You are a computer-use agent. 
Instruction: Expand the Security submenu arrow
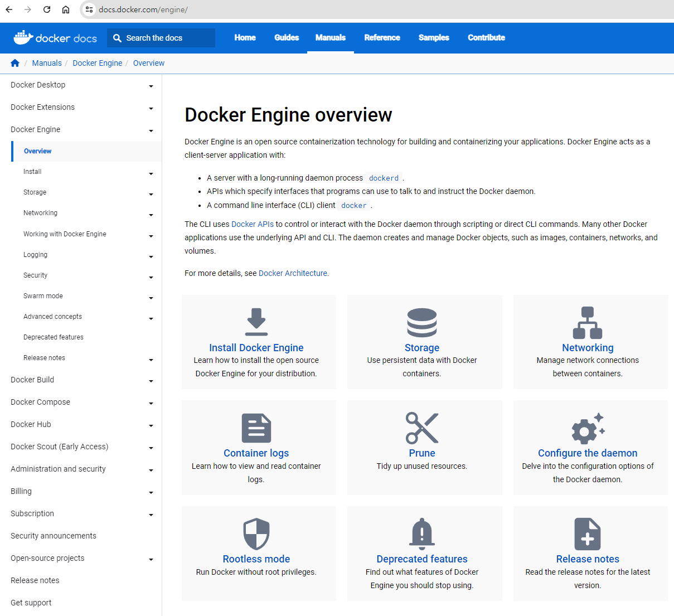151,277
